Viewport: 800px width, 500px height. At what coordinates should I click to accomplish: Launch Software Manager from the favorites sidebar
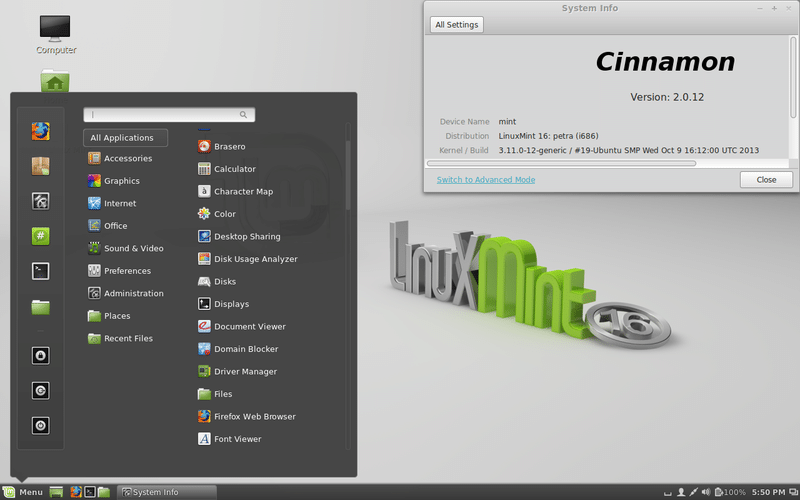coord(40,166)
